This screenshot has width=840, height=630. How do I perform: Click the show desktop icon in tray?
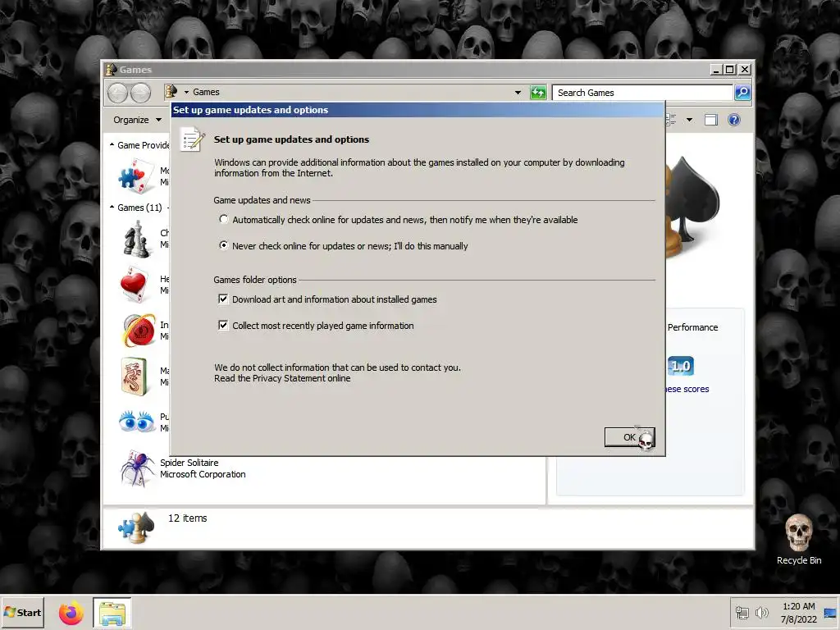(x=831, y=613)
